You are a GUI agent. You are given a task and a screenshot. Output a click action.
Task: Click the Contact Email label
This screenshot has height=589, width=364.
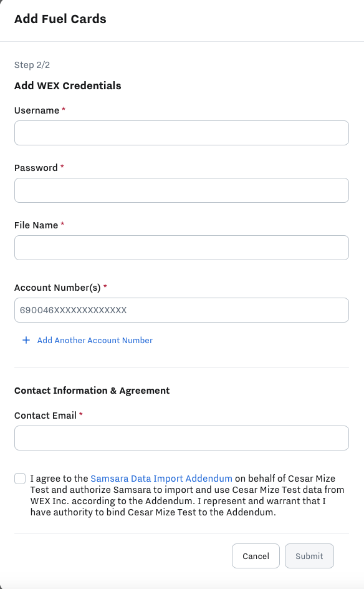point(45,416)
